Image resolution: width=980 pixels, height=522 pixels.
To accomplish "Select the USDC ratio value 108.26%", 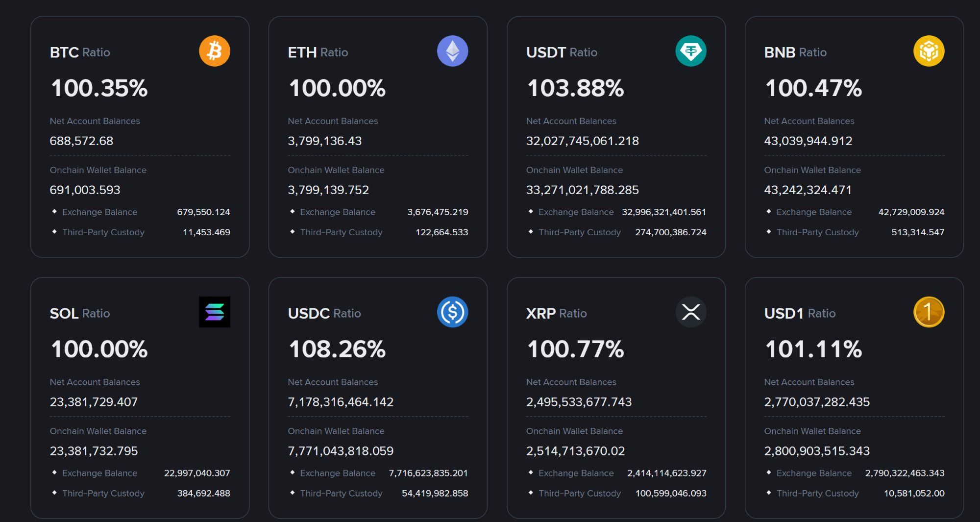I will tap(337, 349).
